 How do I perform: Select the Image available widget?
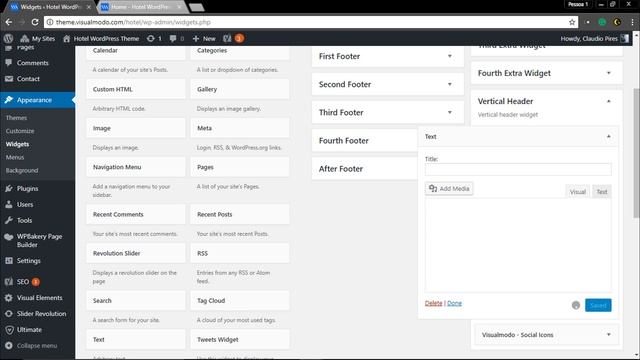coord(136,128)
